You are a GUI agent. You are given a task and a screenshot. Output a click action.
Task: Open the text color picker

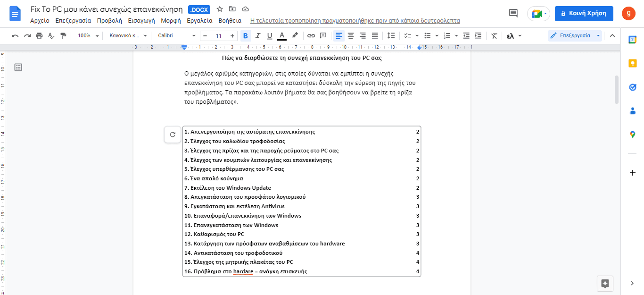point(281,35)
